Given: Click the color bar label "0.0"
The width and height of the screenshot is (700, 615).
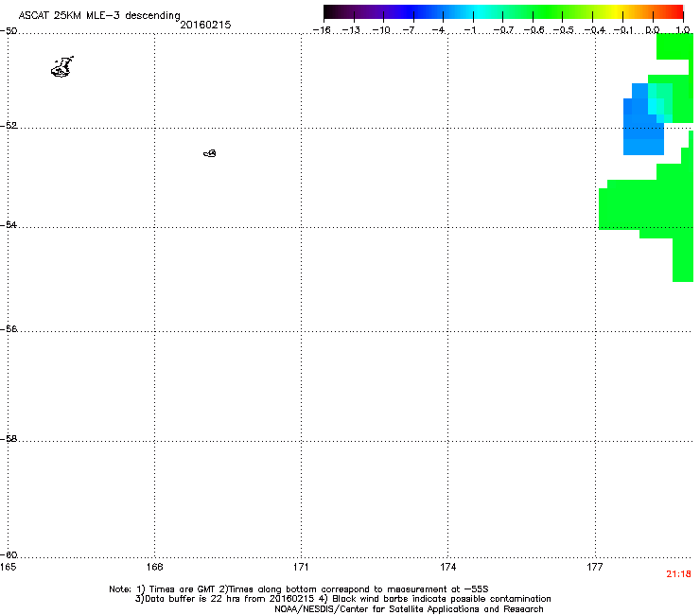Looking at the screenshot, I should 653,30.
